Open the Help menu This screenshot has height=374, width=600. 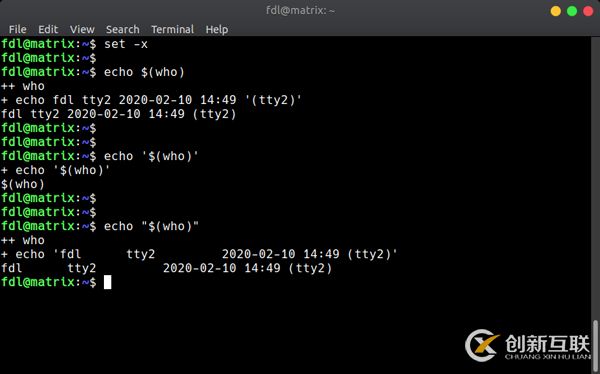click(x=217, y=29)
